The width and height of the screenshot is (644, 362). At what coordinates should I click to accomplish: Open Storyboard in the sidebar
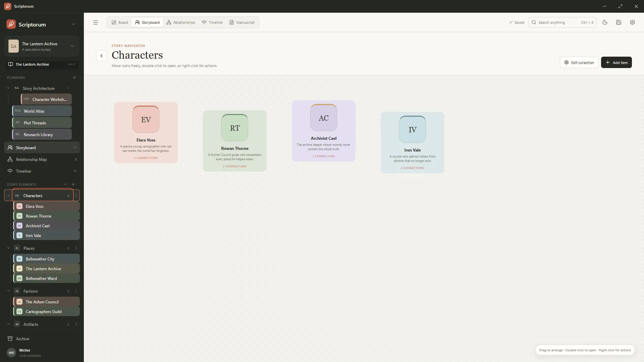point(42,147)
